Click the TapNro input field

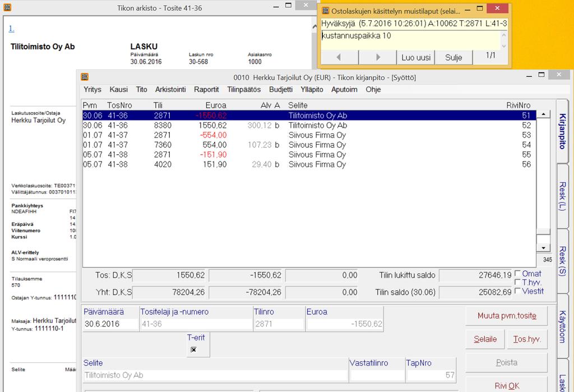(x=431, y=375)
